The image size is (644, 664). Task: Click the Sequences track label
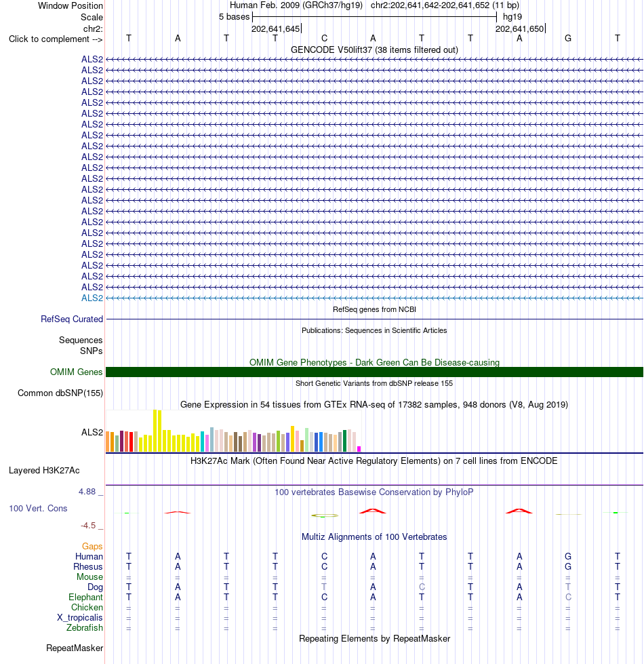[x=81, y=340]
